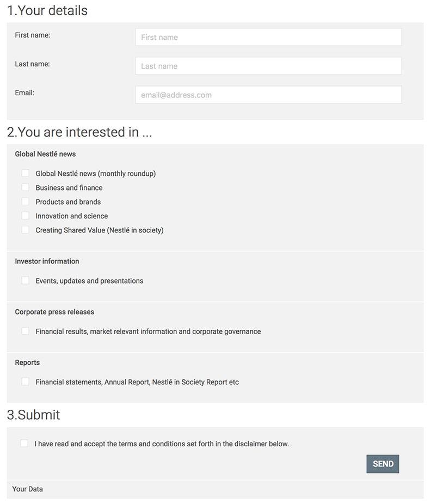Expand the Your Data section

[x=28, y=489]
